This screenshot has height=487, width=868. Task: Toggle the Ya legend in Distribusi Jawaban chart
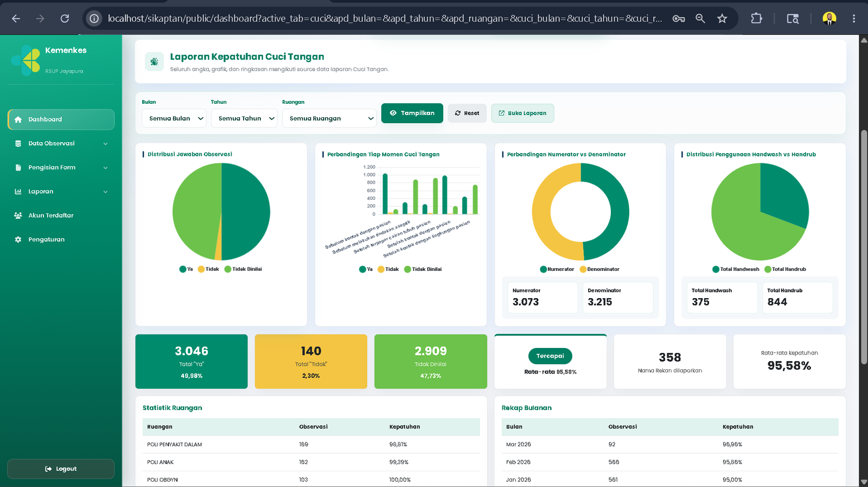point(186,269)
